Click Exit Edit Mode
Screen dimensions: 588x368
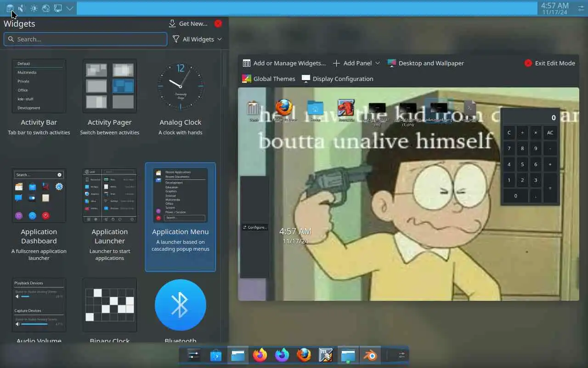[550, 63]
